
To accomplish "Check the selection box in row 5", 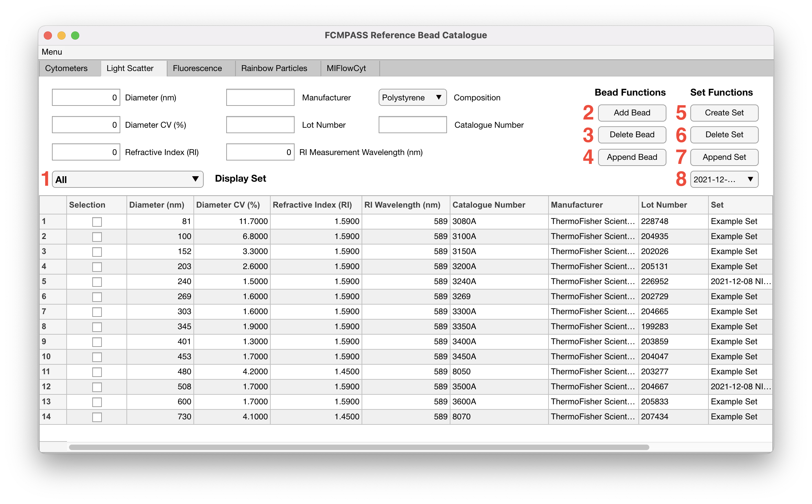I will point(97,282).
